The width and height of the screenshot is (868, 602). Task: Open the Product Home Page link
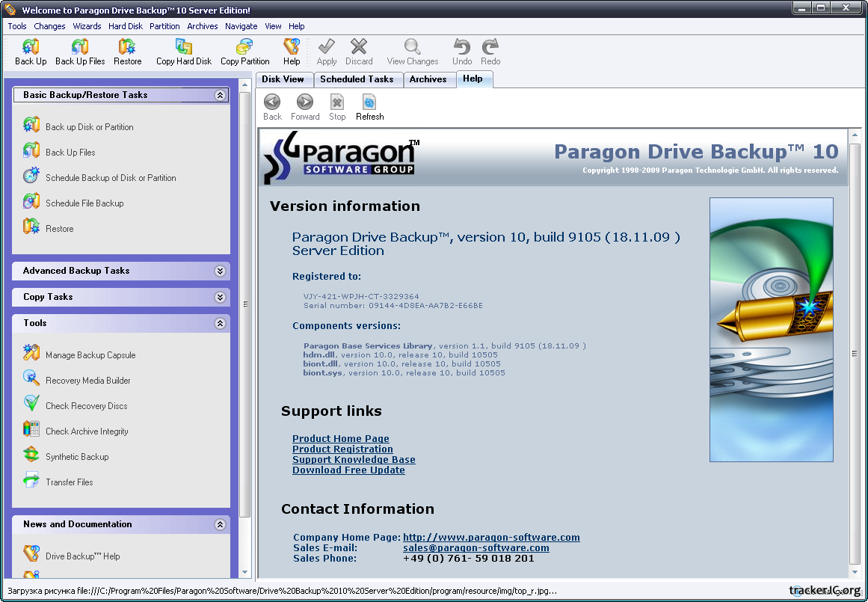(x=340, y=439)
